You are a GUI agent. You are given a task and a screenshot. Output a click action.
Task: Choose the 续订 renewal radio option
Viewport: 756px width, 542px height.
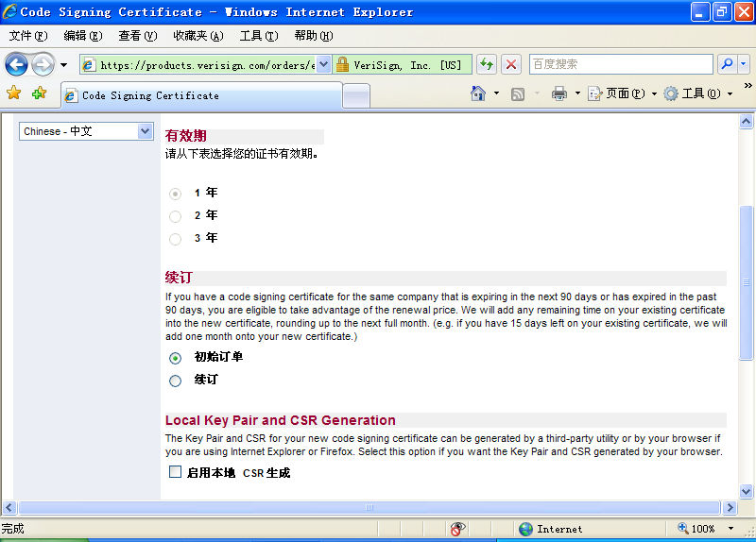pyautogui.click(x=175, y=381)
